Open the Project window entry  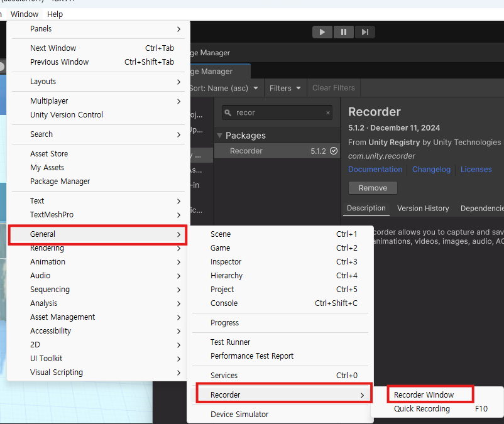pyautogui.click(x=280, y=290)
